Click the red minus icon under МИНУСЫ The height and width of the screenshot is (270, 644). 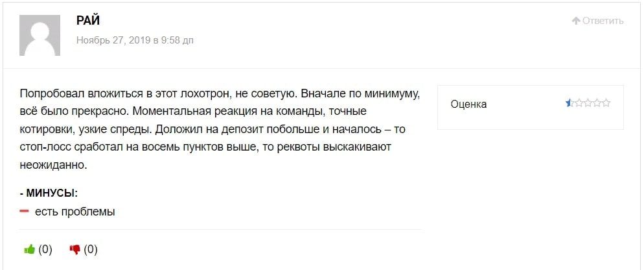click(x=25, y=212)
